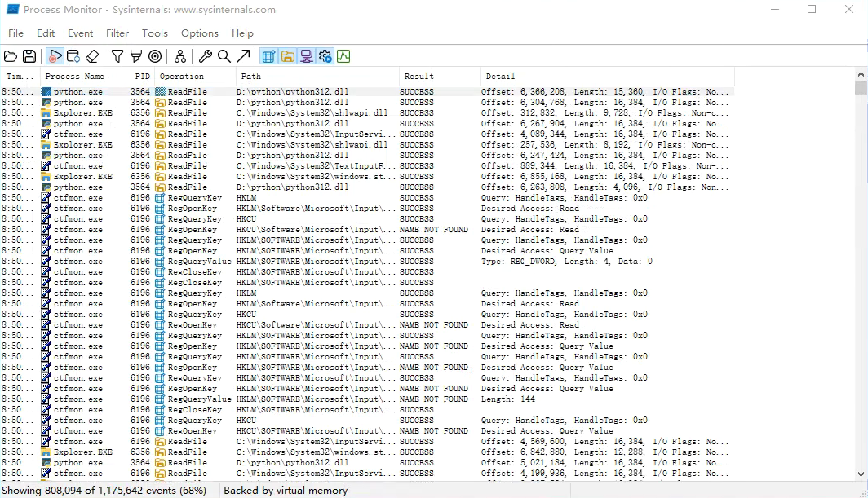Screen dimensions: 868x498
Task: Click the Clear display eraser icon
Action: point(92,56)
